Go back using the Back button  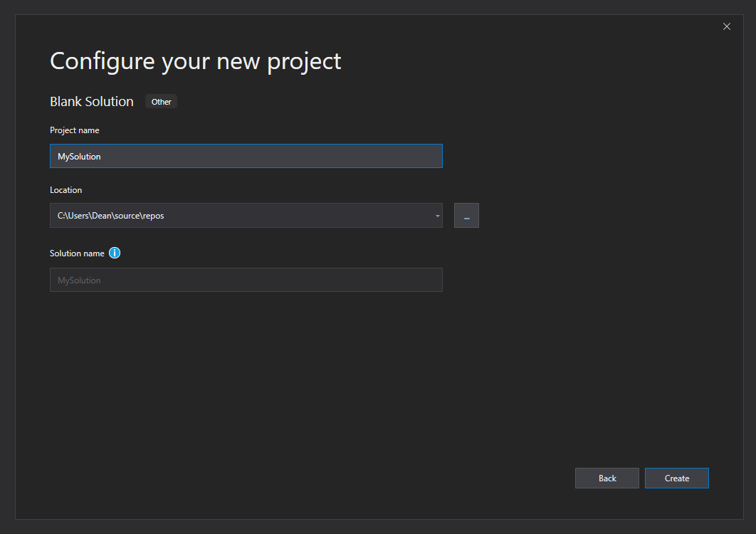[607, 478]
